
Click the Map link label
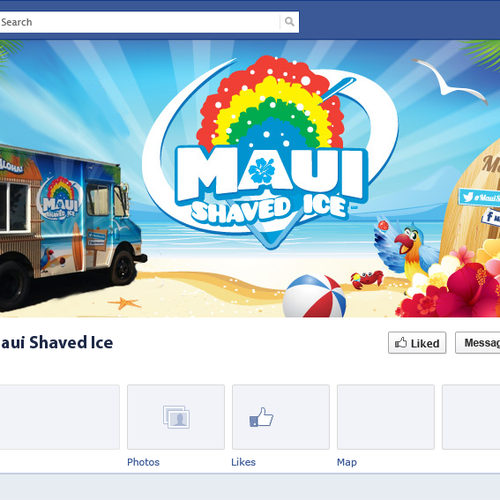click(347, 462)
